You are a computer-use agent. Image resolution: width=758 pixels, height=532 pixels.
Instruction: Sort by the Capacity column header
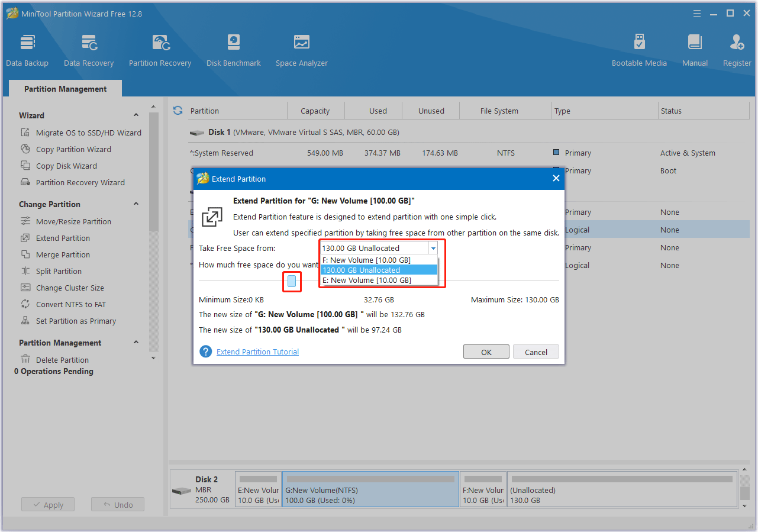pyautogui.click(x=315, y=111)
